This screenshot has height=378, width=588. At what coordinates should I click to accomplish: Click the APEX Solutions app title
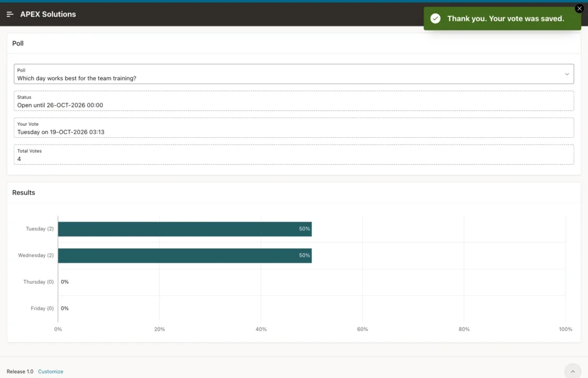click(48, 14)
